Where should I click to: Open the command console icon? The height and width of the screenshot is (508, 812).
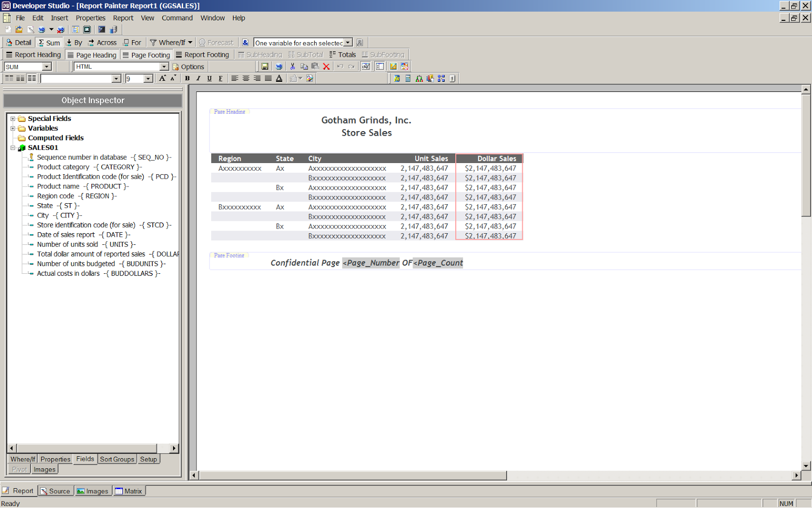pyautogui.click(x=101, y=29)
